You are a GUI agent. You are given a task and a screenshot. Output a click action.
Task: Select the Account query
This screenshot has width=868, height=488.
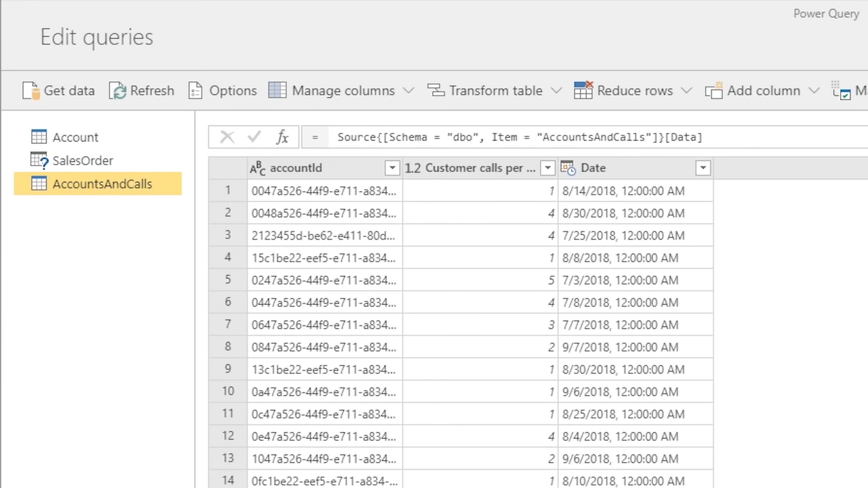pos(75,137)
